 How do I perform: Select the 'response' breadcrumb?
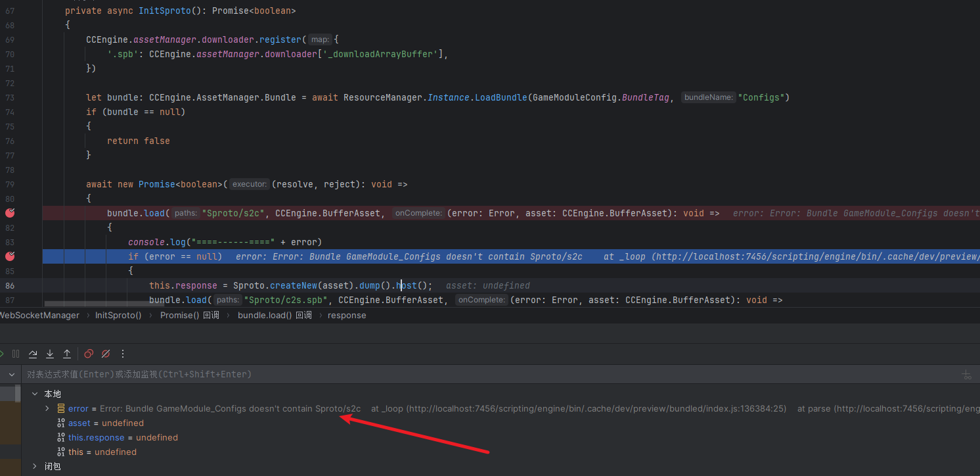[x=347, y=316]
